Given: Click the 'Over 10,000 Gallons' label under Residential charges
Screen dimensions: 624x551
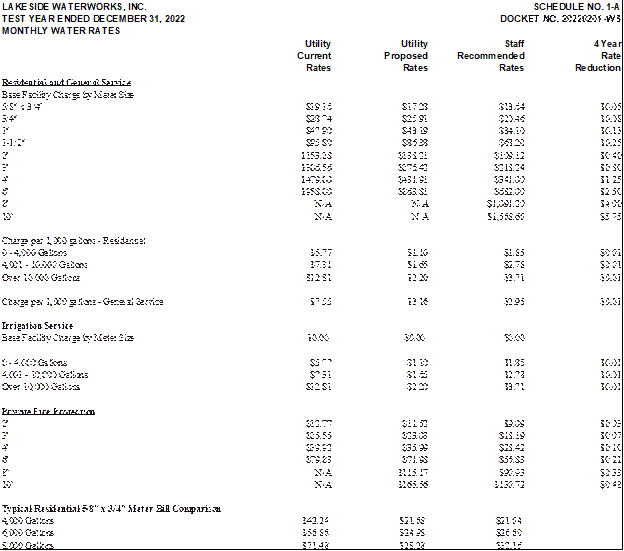Looking at the screenshot, I should (41, 277).
